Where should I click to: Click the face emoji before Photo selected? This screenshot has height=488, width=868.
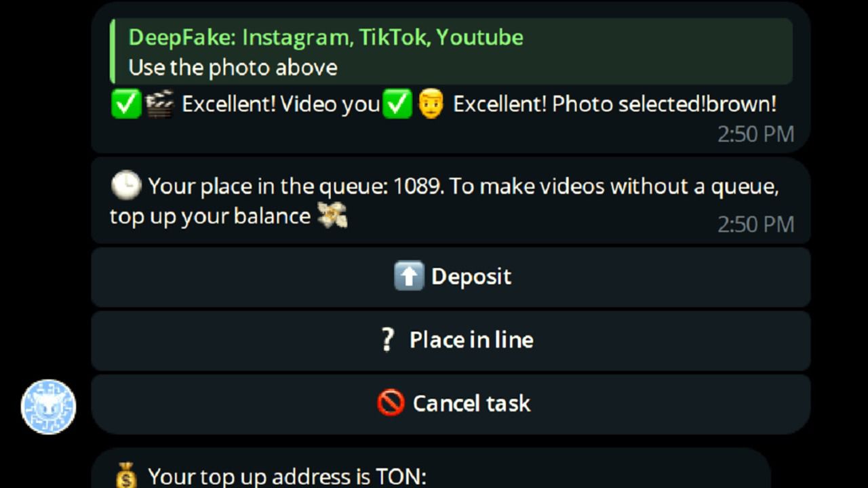click(431, 104)
